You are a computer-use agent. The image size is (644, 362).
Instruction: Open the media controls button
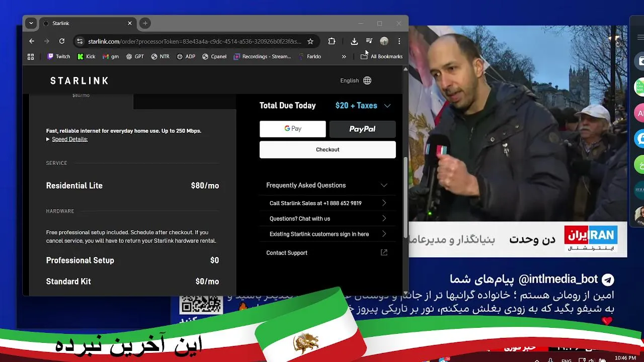pos(369,41)
